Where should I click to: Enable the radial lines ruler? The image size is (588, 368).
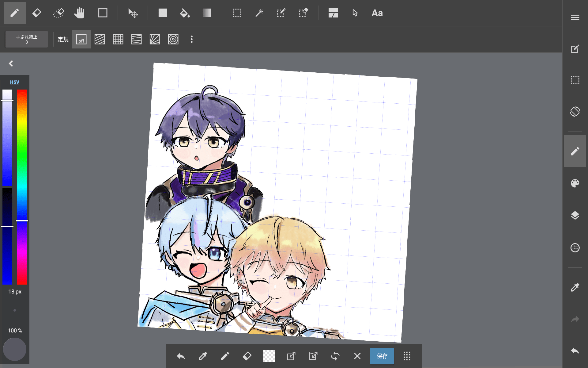coord(155,39)
